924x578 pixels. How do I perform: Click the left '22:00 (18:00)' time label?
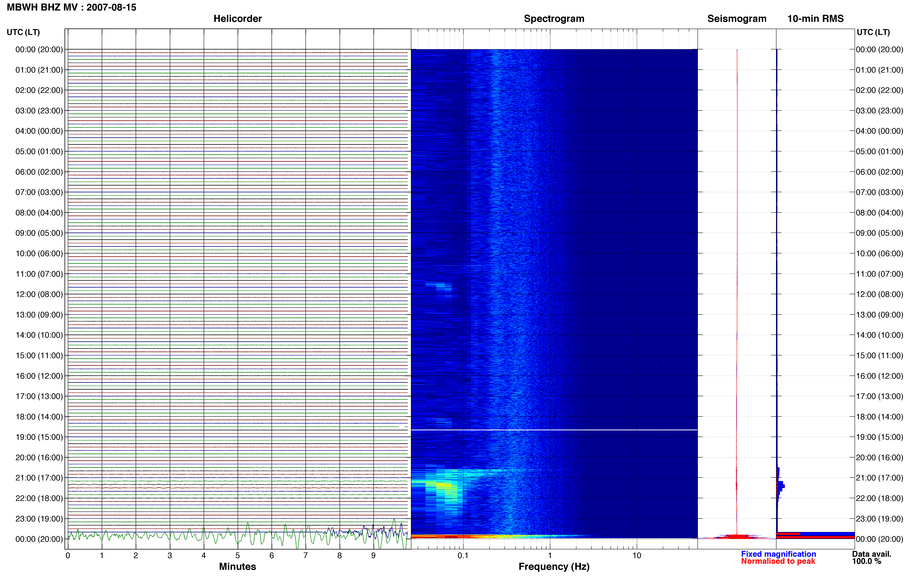tap(39, 498)
